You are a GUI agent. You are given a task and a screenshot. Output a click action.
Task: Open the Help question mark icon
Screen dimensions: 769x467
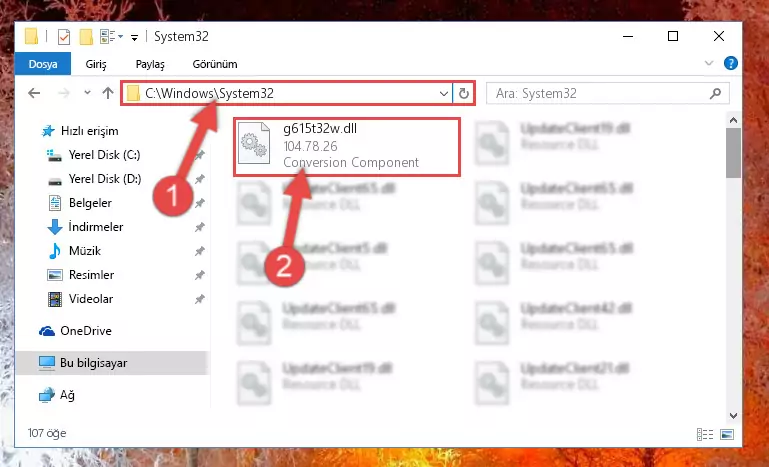[x=730, y=63]
